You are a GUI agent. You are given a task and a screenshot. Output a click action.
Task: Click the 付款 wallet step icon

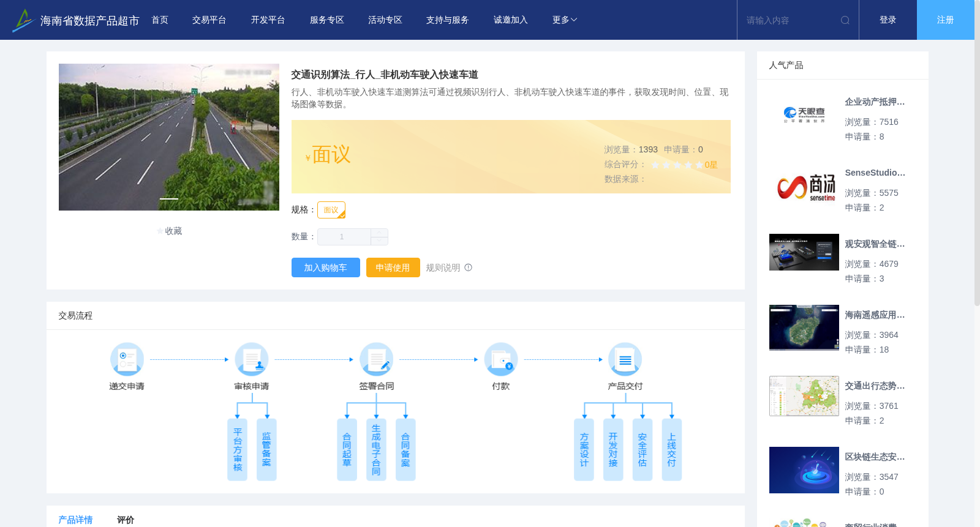(501, 359)
